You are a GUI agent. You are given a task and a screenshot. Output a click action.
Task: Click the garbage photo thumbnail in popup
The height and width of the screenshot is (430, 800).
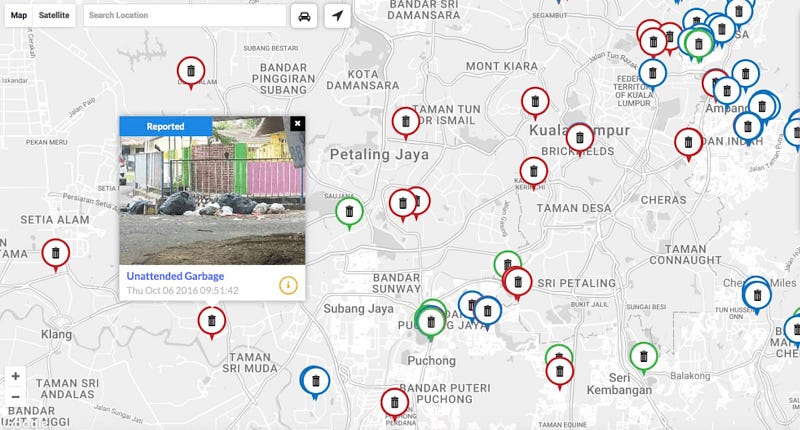(212, 190)
